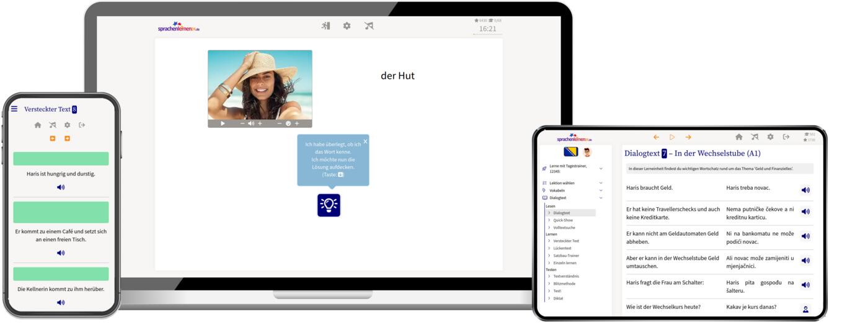Open the gear settings icon on laptop screen
Screen dimensions: 868x330
347,26
